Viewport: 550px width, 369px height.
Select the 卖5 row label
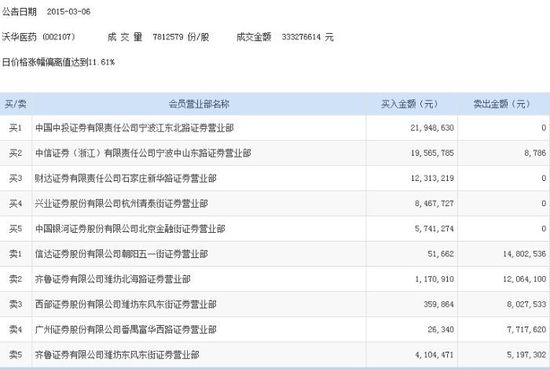point(15,355)
